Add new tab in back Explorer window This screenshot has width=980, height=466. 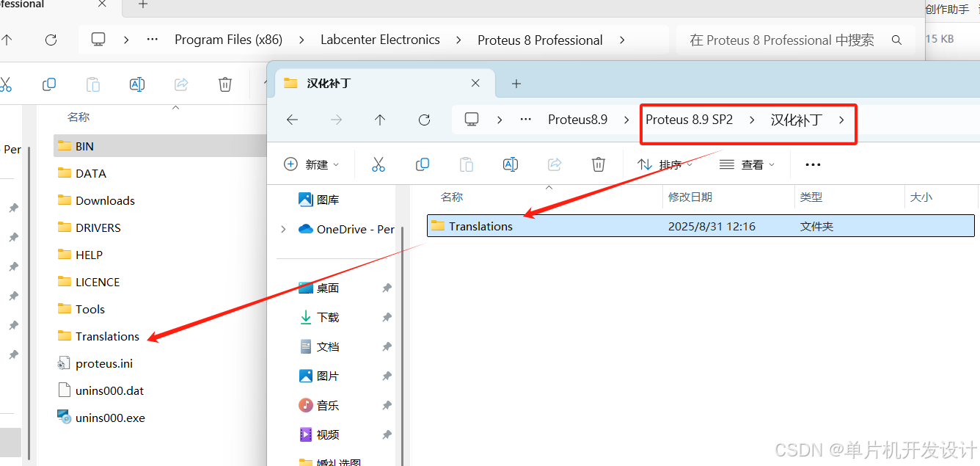[x=143, y=4]
